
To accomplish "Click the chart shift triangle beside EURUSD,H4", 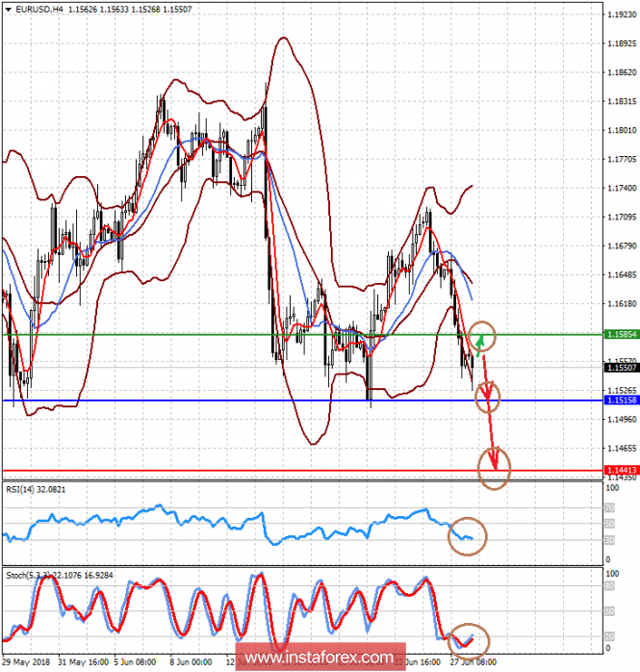I will [7, 9].
